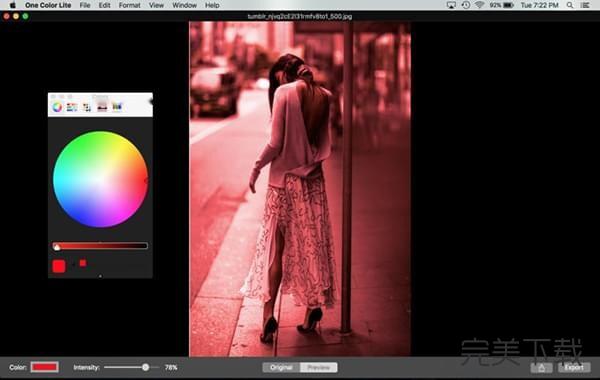Click the Export button

[x=574, y=367]
